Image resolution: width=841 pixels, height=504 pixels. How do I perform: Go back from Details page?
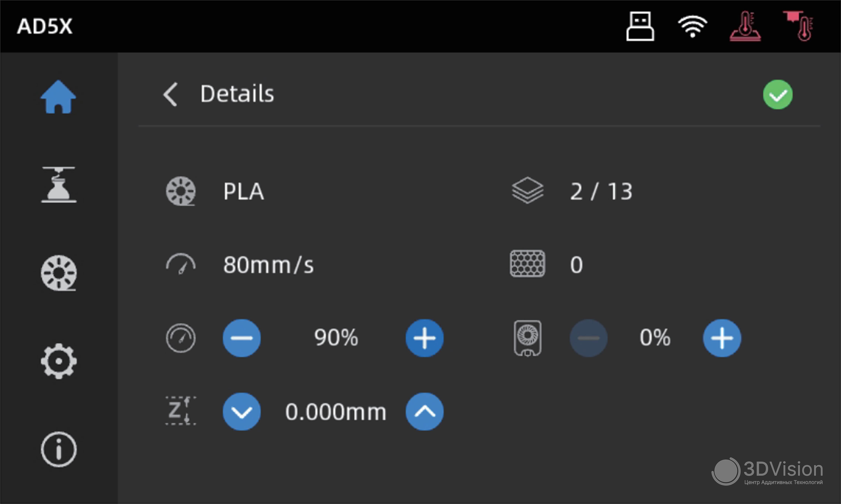coord(170,94)
